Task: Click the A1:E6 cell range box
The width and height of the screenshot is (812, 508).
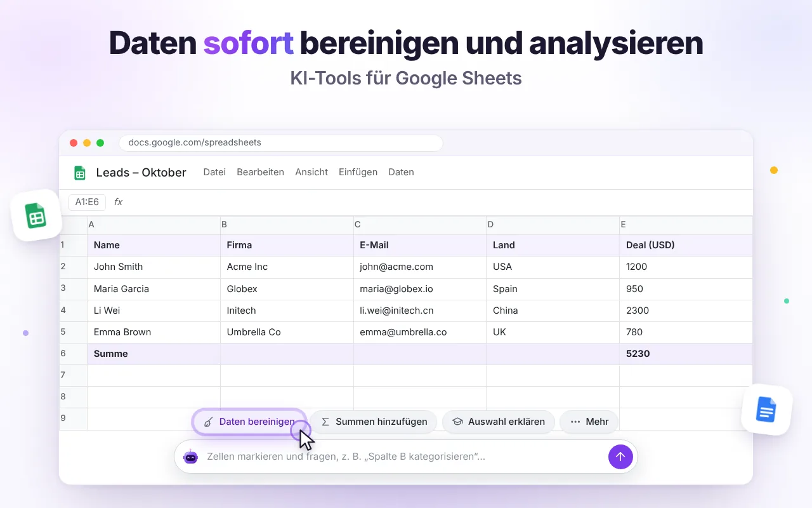Action: click(x=87, y=202)
